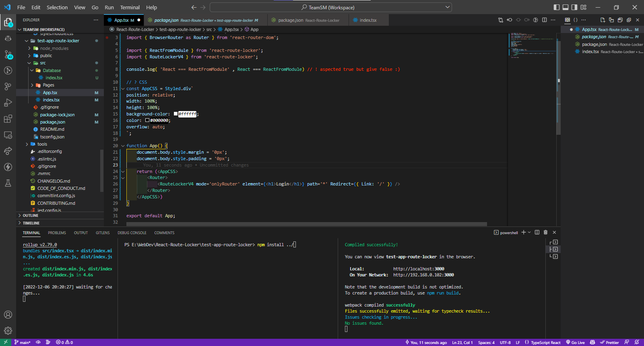Click Prettier in status bar
This screenshot has width=644, height=346.
coord(609,342)
